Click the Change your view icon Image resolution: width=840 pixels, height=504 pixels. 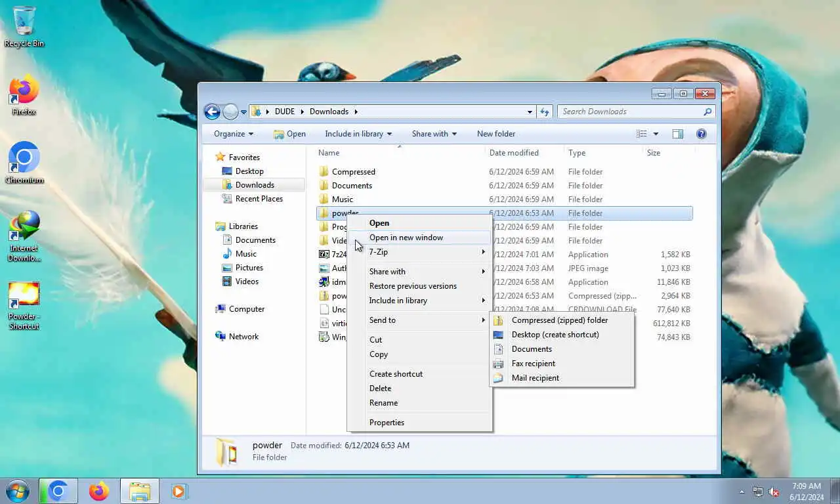click(x=642, y=134)
